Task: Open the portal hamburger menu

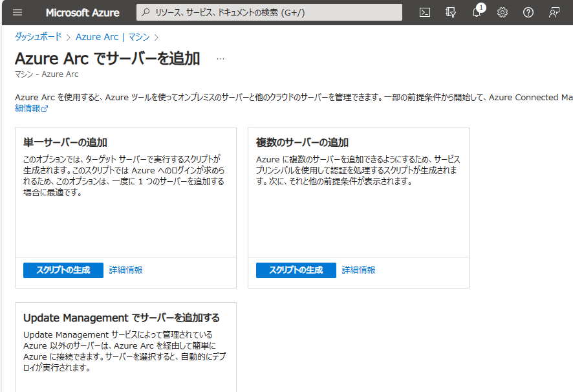Action: (17, 12)
